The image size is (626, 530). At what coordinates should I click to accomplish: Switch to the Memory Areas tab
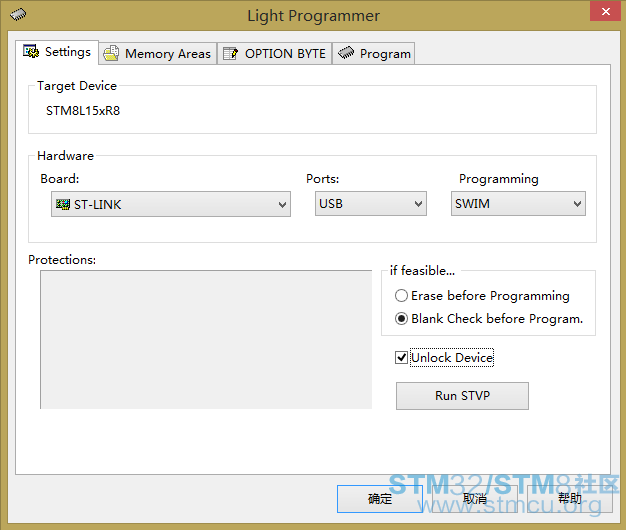pyautogui.click(x=158, y=53)
